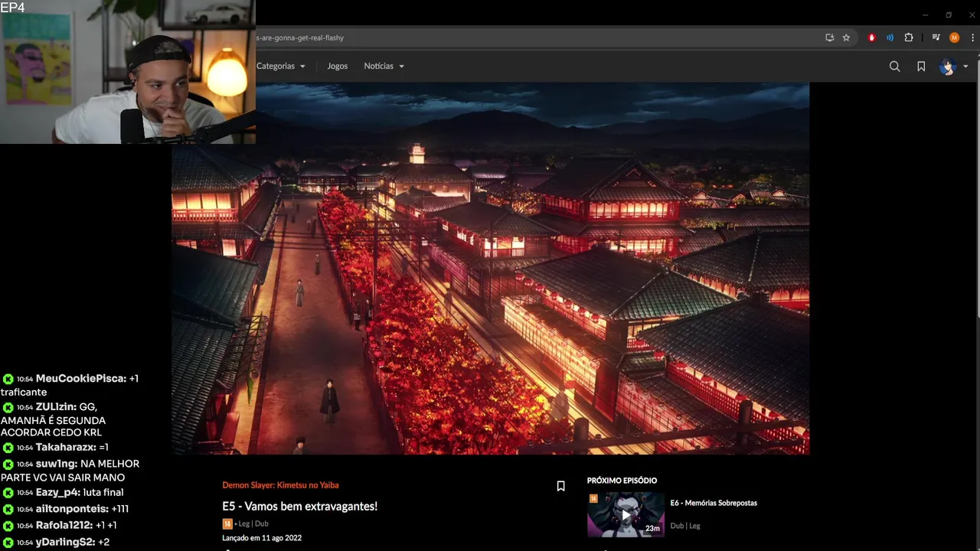This screenshot has width=980, height=551.
Task: Open the Chrome profile M avatar
Action: [954, 37]
